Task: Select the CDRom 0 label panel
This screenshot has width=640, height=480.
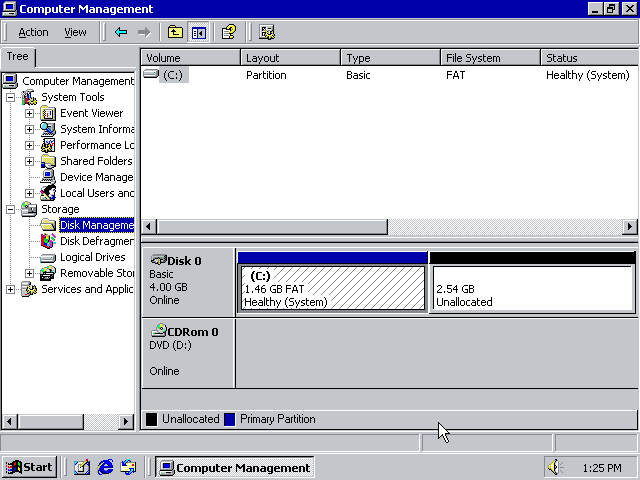Action: (188, 353)
